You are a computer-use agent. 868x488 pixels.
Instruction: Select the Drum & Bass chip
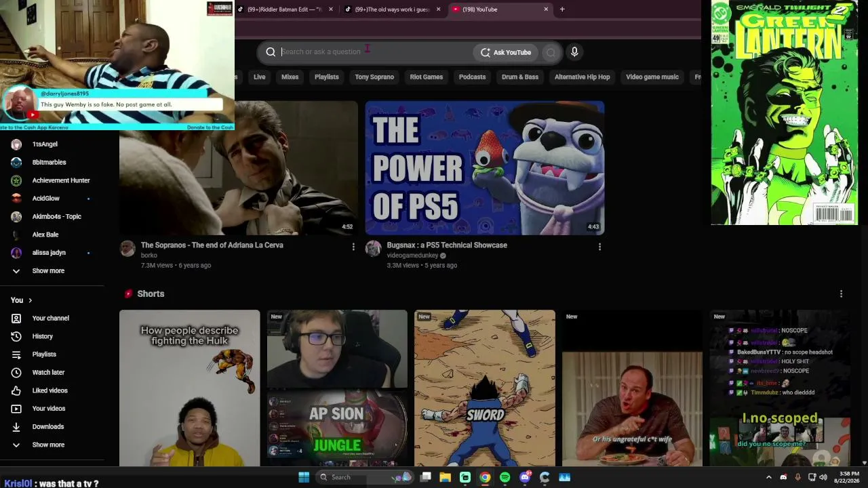[x=520, y=77]
